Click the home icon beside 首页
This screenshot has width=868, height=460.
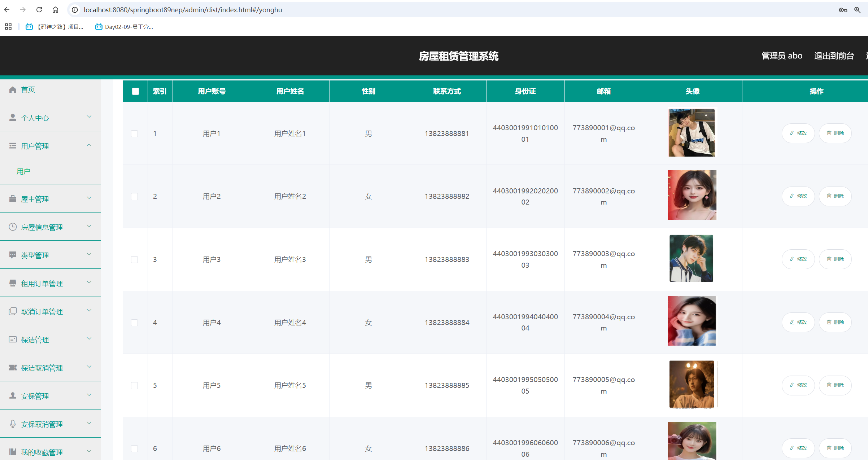point(13,90)
